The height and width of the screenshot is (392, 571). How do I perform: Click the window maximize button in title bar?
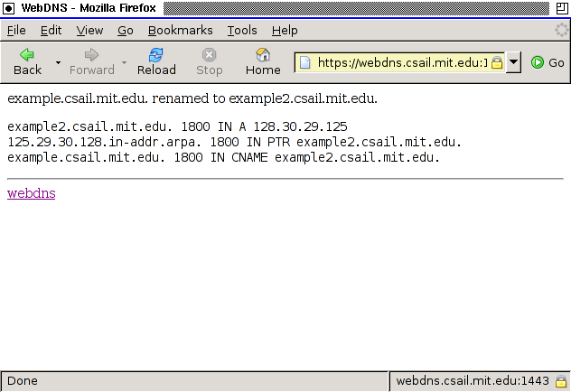click(x=562, y=8)
